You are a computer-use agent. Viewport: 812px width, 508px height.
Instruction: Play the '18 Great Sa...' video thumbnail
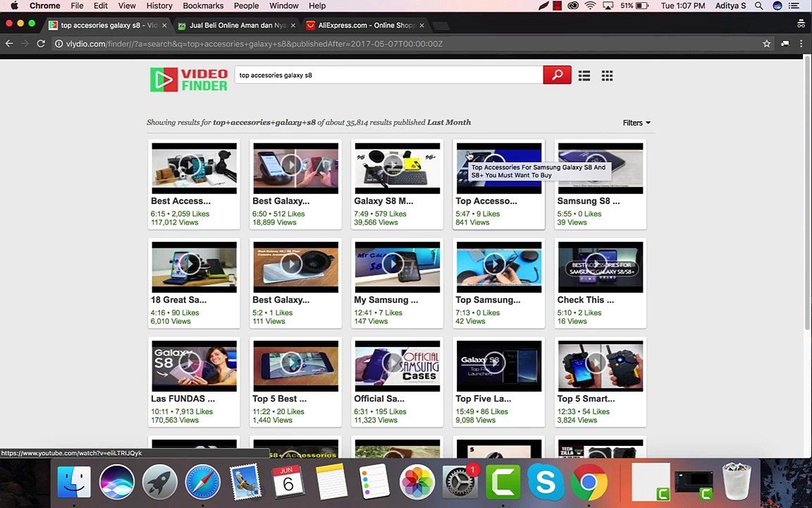click(x=195, y=267)
